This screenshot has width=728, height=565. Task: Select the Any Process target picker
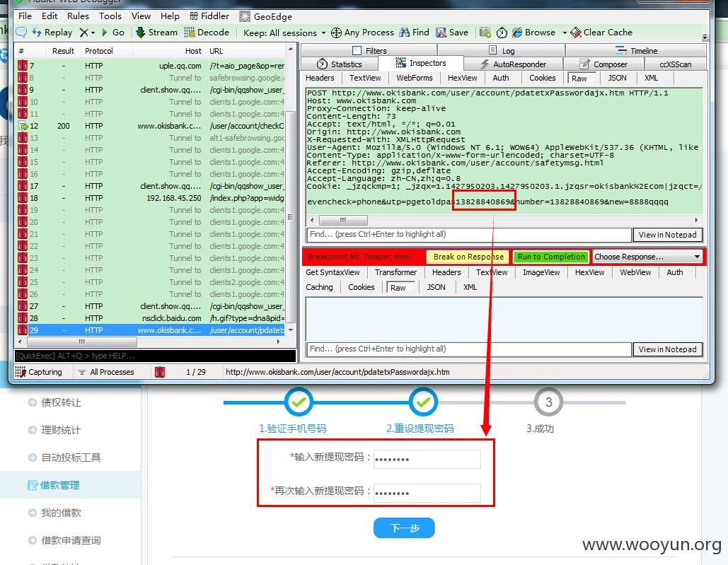pyautogui.click(x=362, y=33)
